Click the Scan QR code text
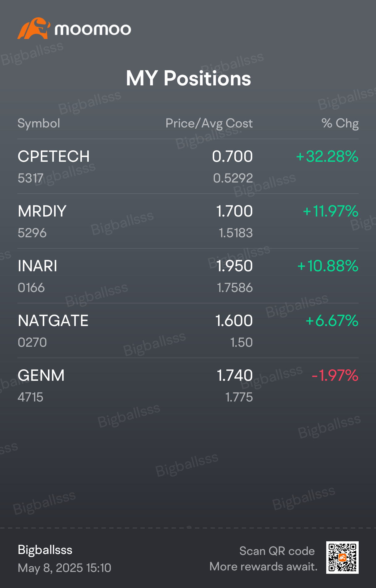 coord(277,551)
